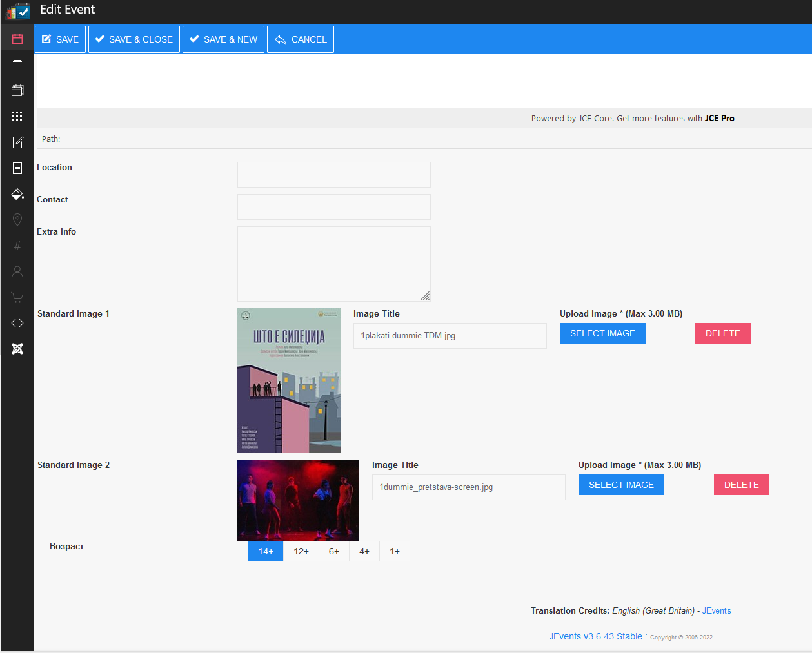
Task: Click inside the JCE editor content area
Action: click(x=424, y=81)
